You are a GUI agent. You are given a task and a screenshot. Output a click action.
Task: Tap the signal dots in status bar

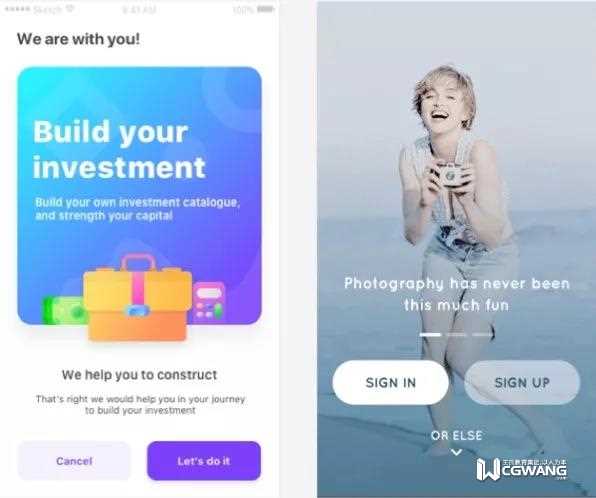click(17, 9)
